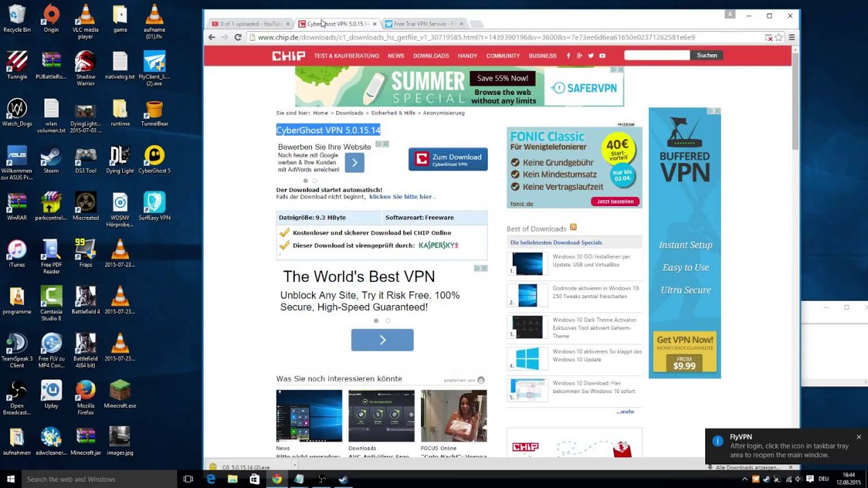Image resolution: width=868 pixels, height=488 pixels.
Task: Click CHIP YouTube icon in header
Action: (x=602, y=56)
